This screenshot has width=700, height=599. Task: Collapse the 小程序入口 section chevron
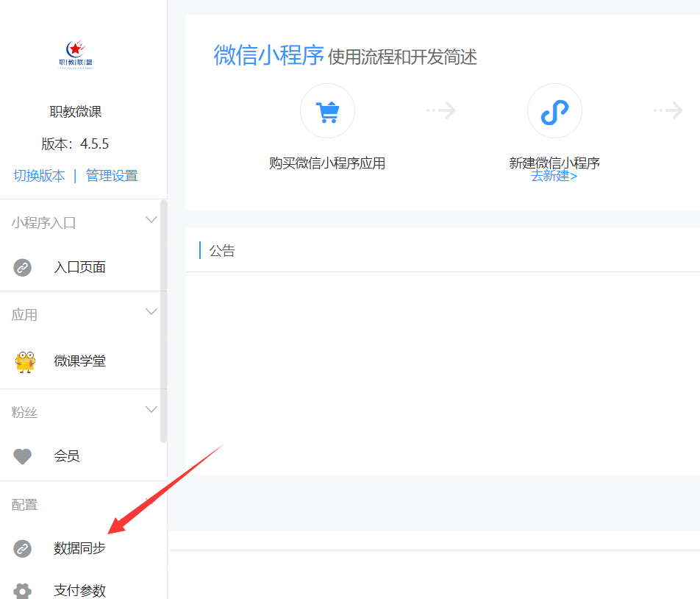coord(151,220)
